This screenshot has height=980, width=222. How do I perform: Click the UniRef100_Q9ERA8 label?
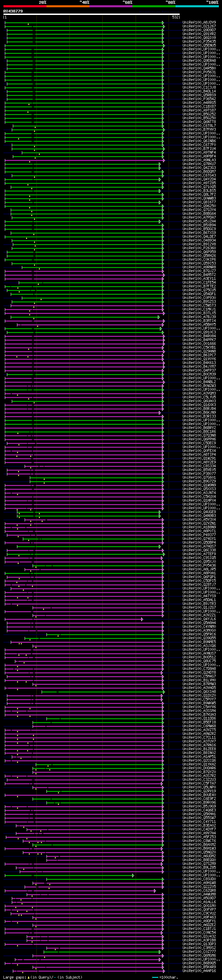[x=199, y=60]
